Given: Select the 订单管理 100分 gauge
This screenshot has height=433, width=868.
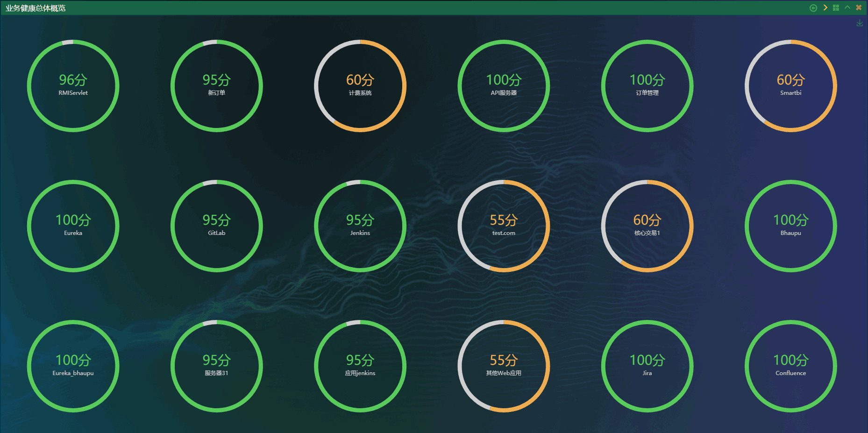Looking at the screenshot, I should [647, 86].
